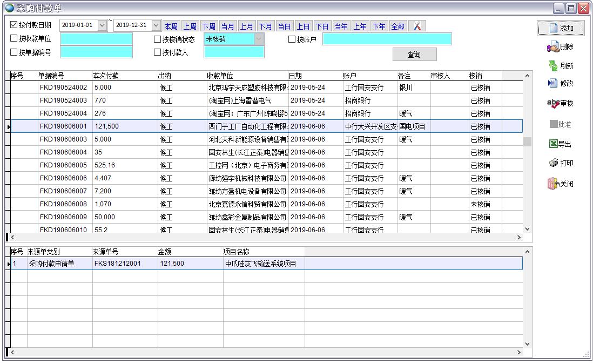The image size is (593, 364).
Task: Enable the 按收款单位 checkbox
Action: click(x=14, y=39)
